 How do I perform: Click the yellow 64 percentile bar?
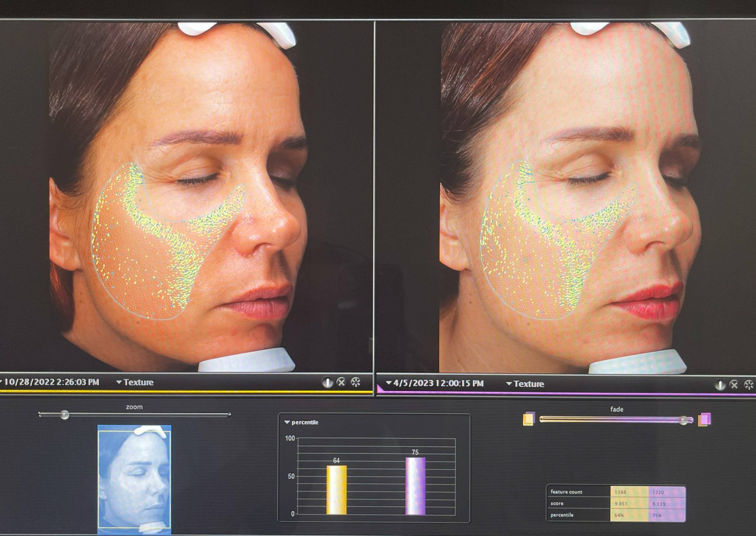point(336,489)
